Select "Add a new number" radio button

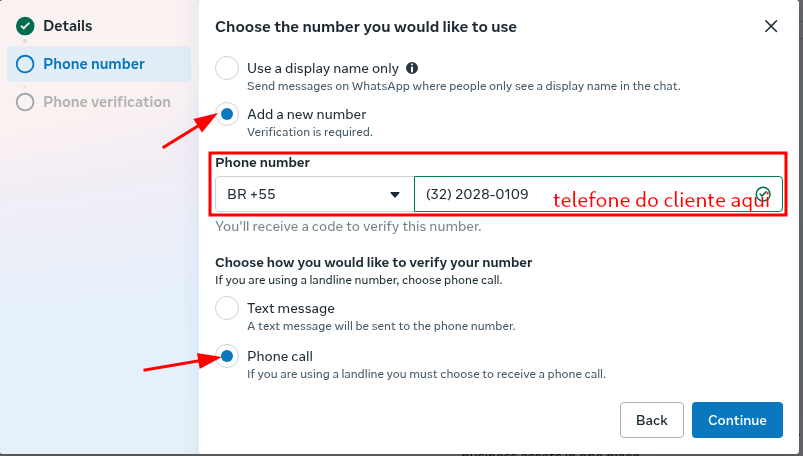click(x=227, y=115)
